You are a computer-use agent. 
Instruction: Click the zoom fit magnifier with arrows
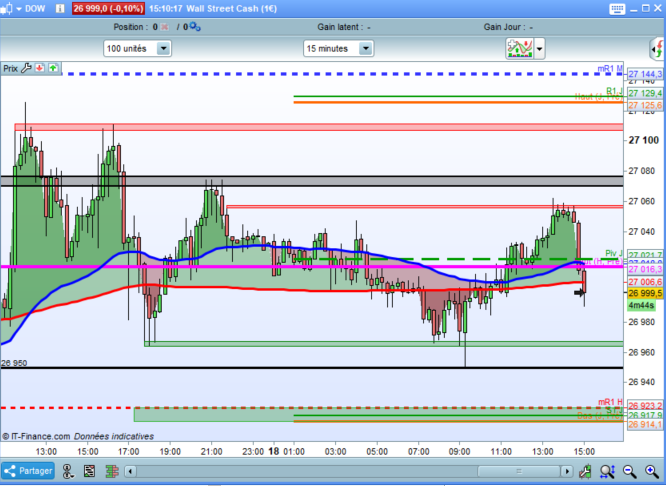pyautogui.click(x=607, y=471)
